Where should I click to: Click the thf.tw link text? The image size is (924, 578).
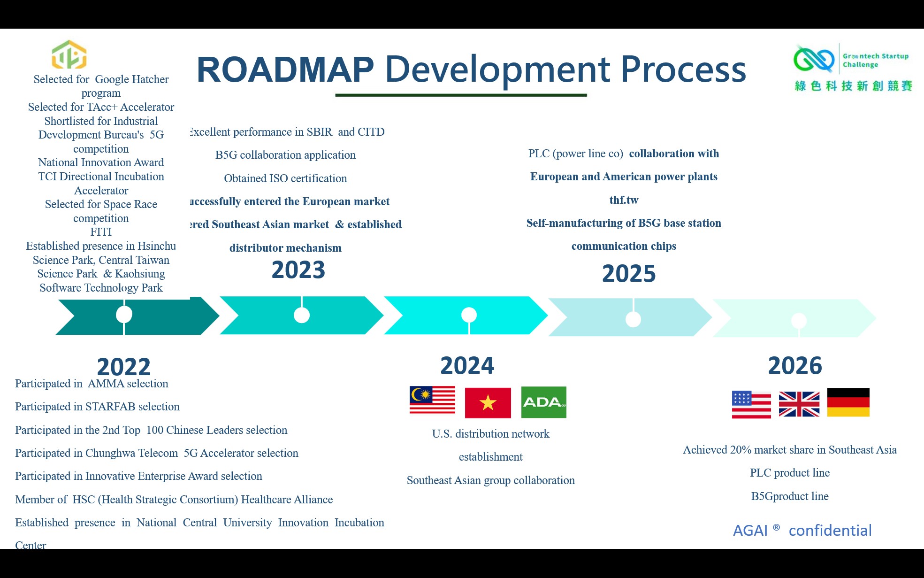[624, 200]
